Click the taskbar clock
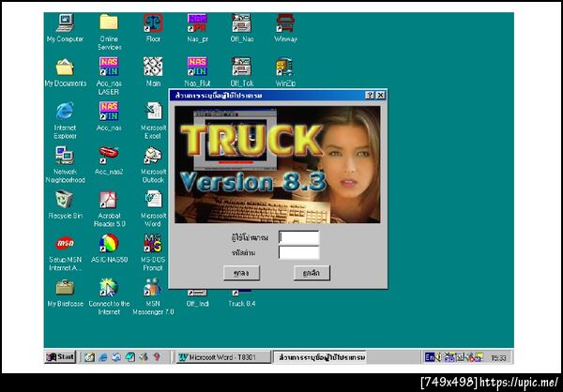The image size is (563, 392). click(x=499, y=358)
